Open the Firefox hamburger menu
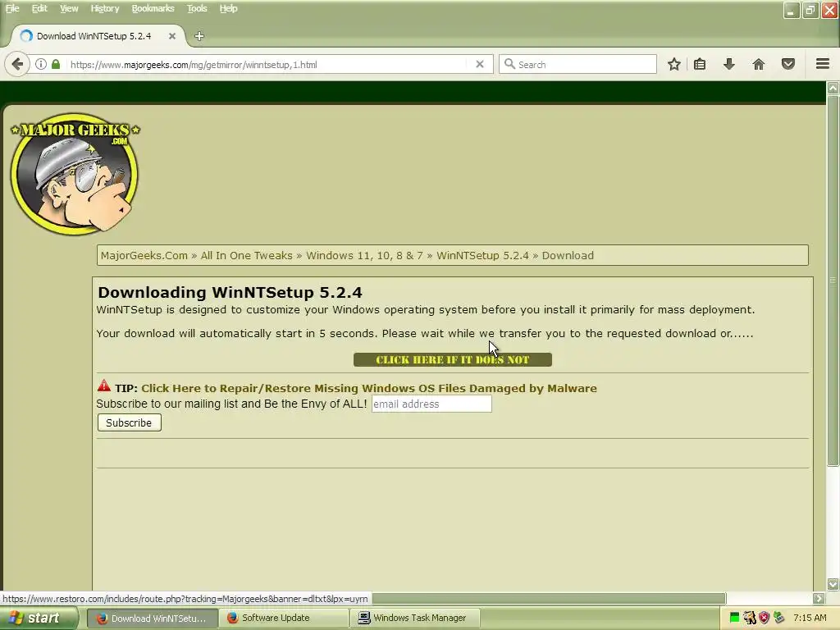 click(823, 64)
